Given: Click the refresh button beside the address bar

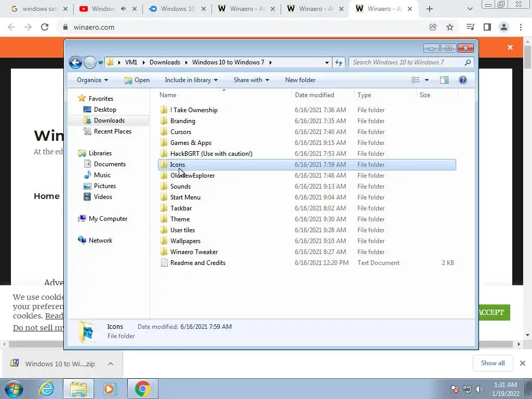Looking at the screenshot, I should [x=339, y=62].
